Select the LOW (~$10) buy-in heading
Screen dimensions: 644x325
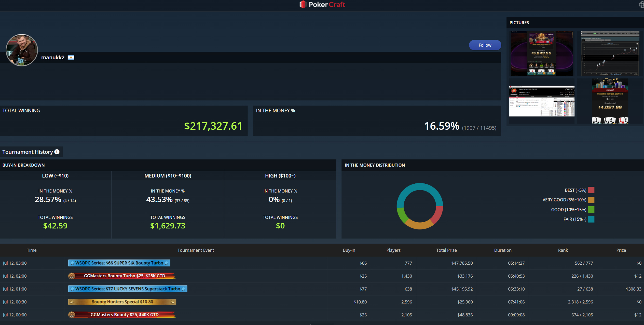pyautogui.click(x=55, y=176)
